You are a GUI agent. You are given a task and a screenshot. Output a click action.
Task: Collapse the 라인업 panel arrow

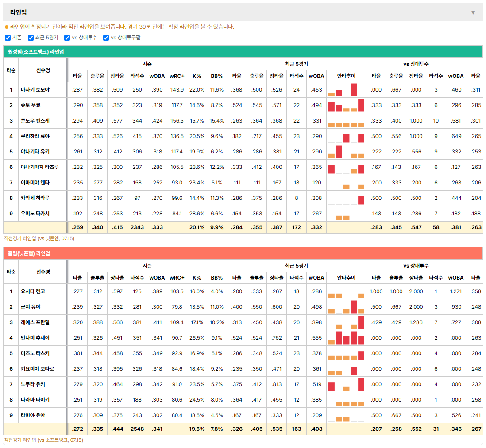473,12
